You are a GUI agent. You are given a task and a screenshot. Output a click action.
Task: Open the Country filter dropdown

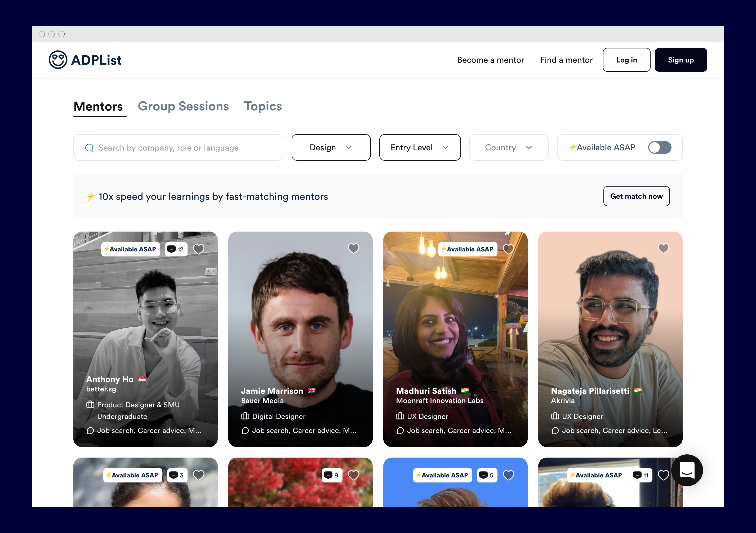pyautogui.click(x=508, y=147)
